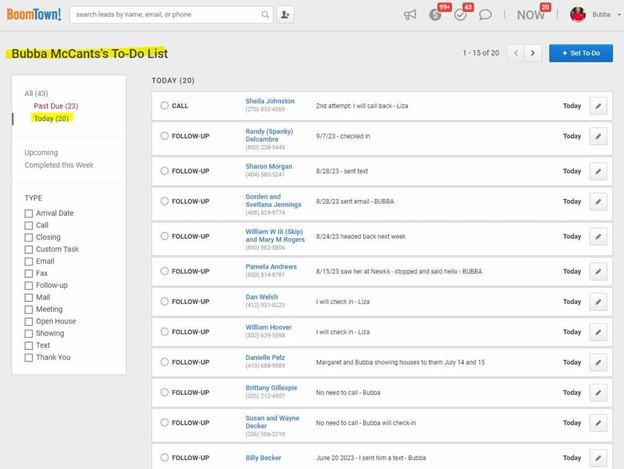Viewport: 624px width, 469px height.
Task: Open Billy Becker's lead profile
Action: (263, 458)
